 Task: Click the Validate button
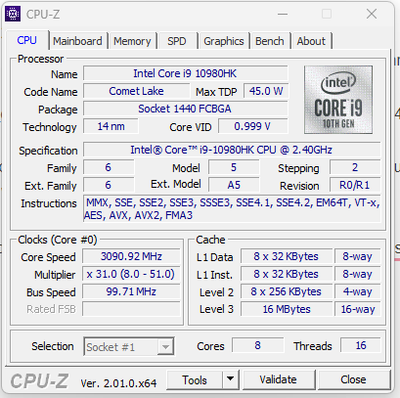[278, 380]
